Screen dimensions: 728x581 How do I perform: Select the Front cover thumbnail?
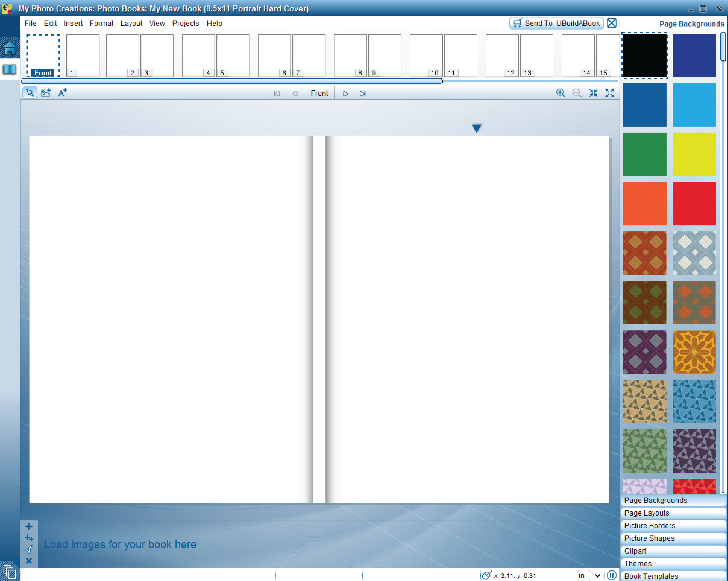pyautogui.click(x=43, y=56)
